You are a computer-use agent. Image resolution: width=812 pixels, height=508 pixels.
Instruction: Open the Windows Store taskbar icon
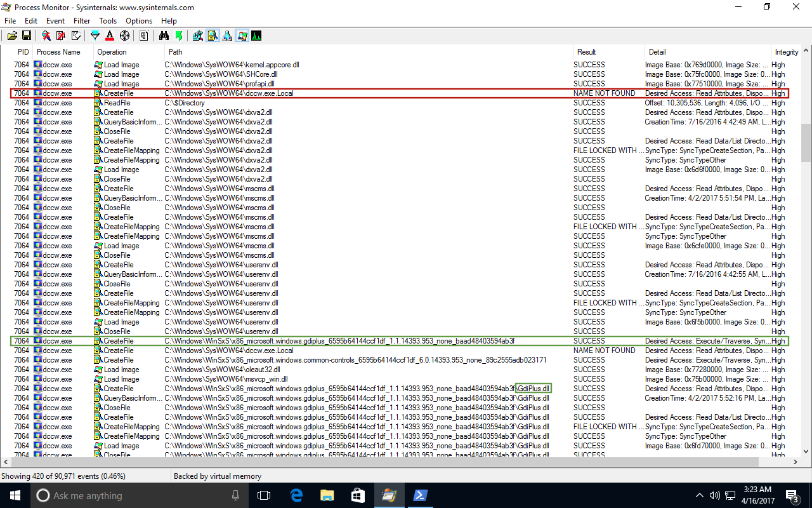coord(358,495)
